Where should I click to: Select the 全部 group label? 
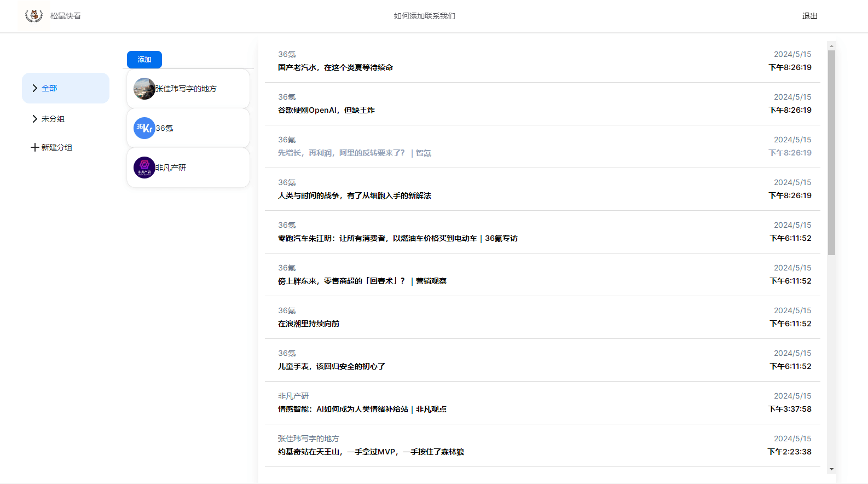49,88
